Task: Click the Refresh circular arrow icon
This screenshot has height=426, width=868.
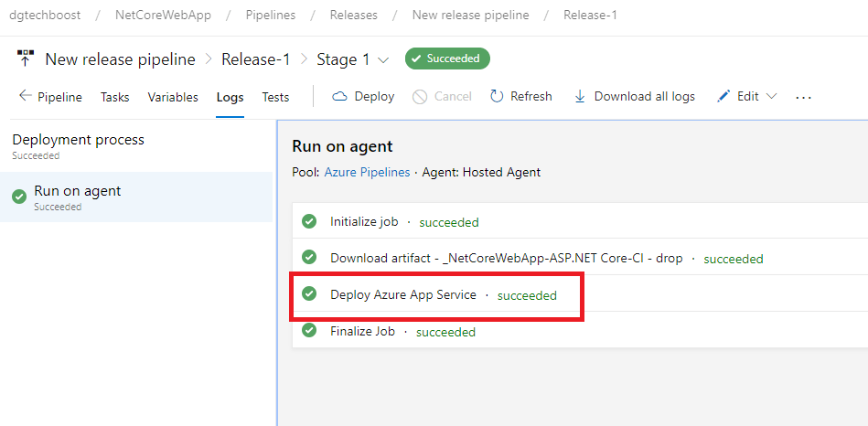Action: (x=497, y=96)
